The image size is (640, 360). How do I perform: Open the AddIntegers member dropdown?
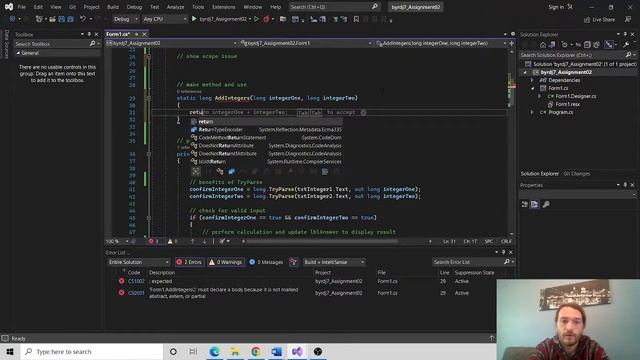tap(441, 43)
